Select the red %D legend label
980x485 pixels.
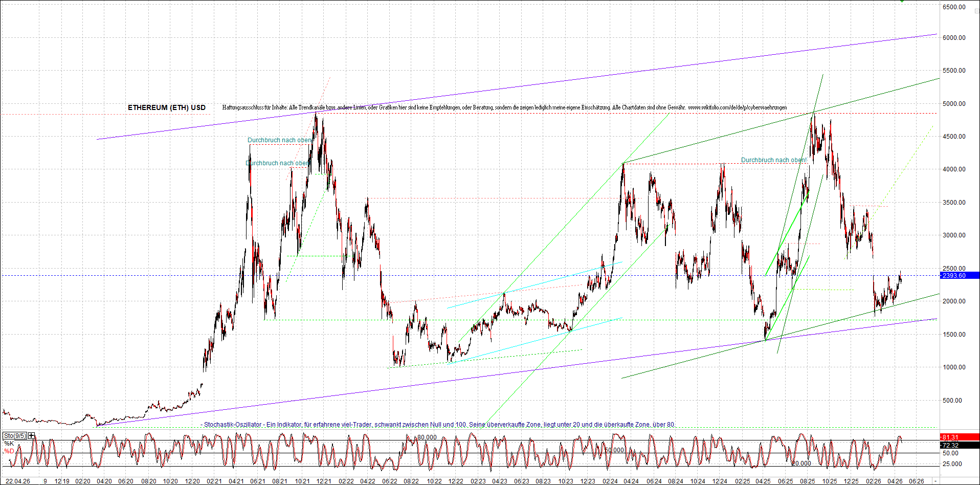tap(9, 451)
